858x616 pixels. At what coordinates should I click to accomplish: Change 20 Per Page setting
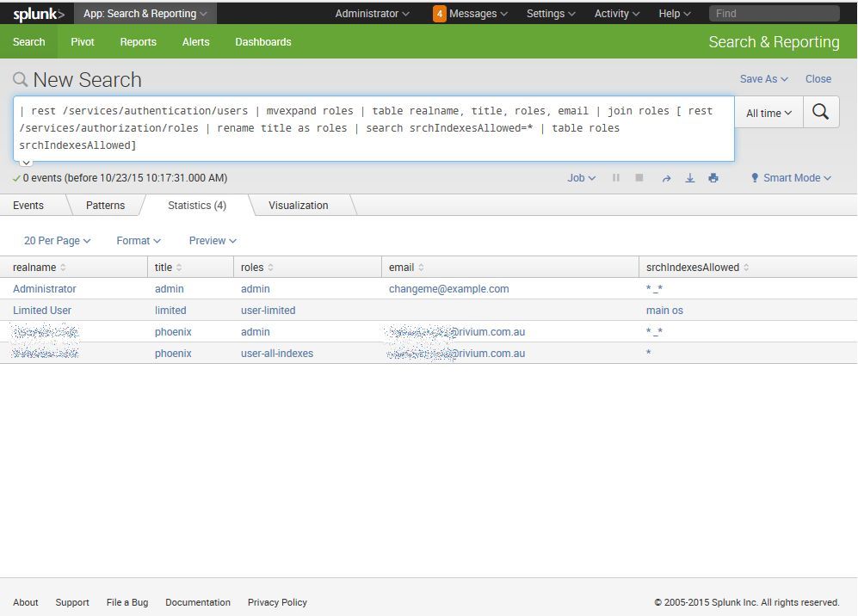pos(57,241)
